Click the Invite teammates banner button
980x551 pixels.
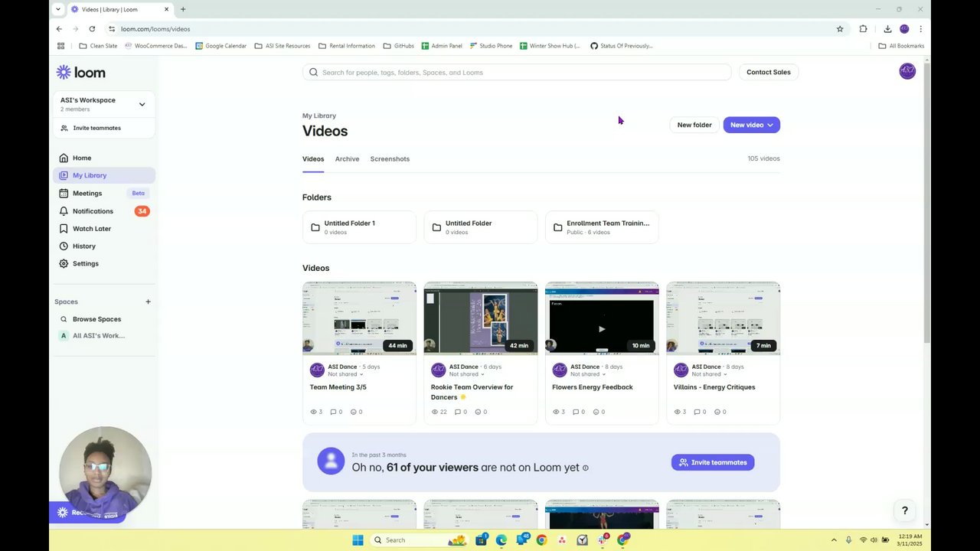(713, 462)
